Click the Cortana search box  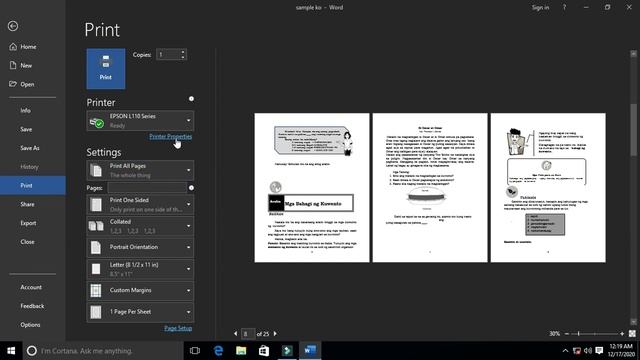103,351
